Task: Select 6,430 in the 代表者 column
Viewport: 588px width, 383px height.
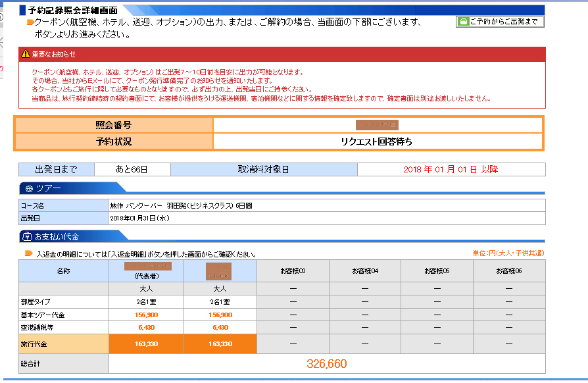Action: tap(146, 328)
